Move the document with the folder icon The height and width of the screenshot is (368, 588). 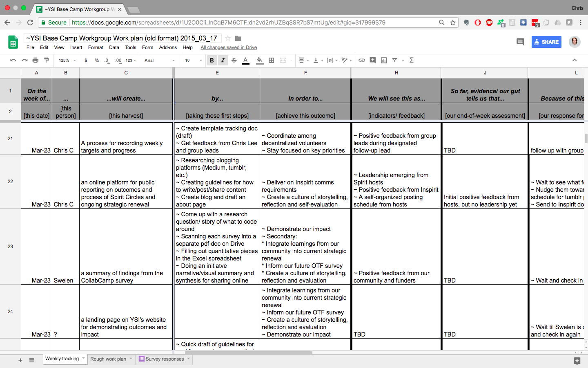pos(238,38)
